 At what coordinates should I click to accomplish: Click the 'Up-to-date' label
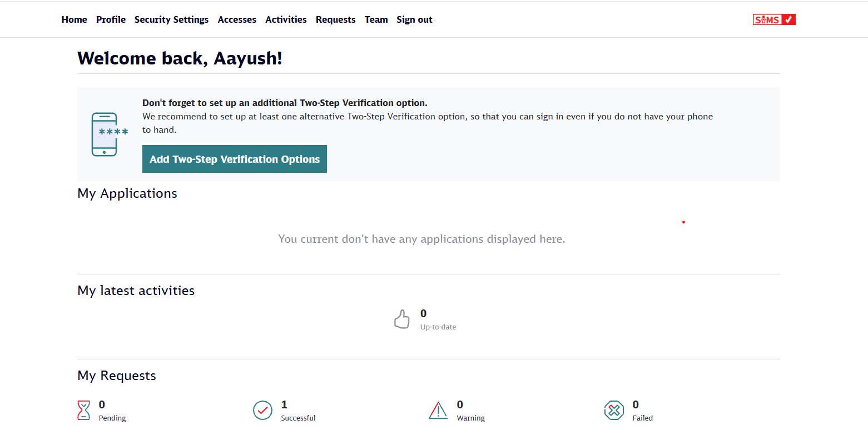click(x=438, y=327)
